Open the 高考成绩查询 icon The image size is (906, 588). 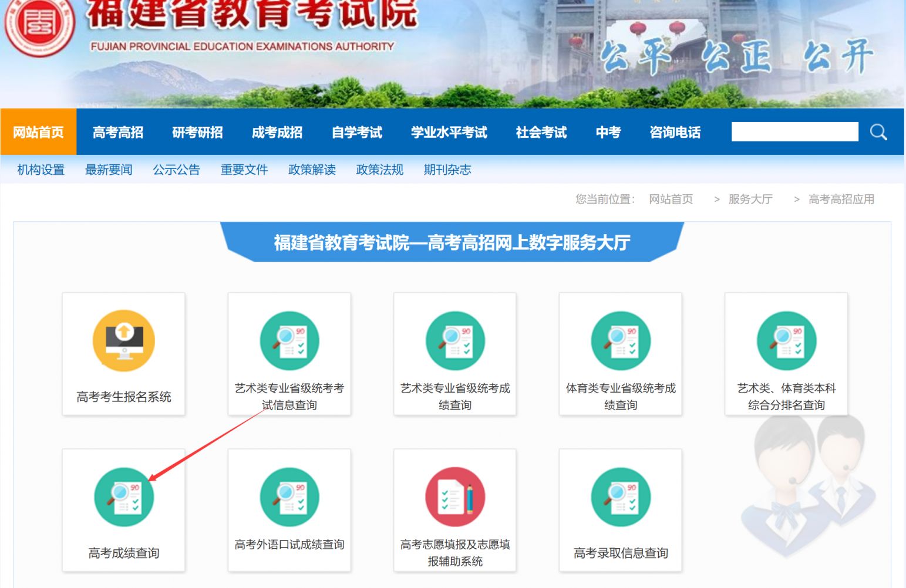tap(124, 497)
